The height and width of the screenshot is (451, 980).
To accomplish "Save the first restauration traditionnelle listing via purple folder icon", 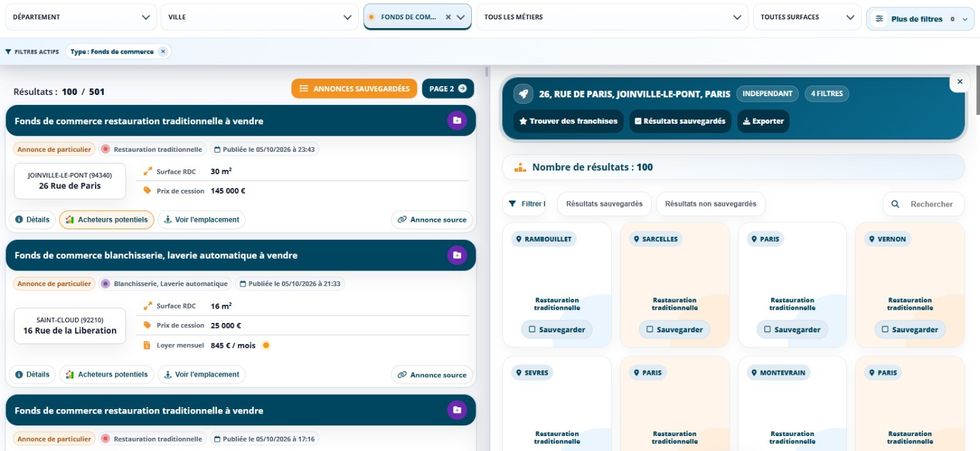I will click(x=457, y=121).
